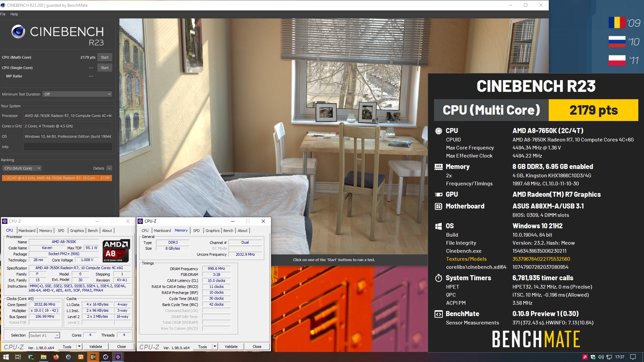Image resolution: width=644 pixels, height=362 pixels.
Task: Click Tools button in left CPU-Z
Action: [67, 347]
